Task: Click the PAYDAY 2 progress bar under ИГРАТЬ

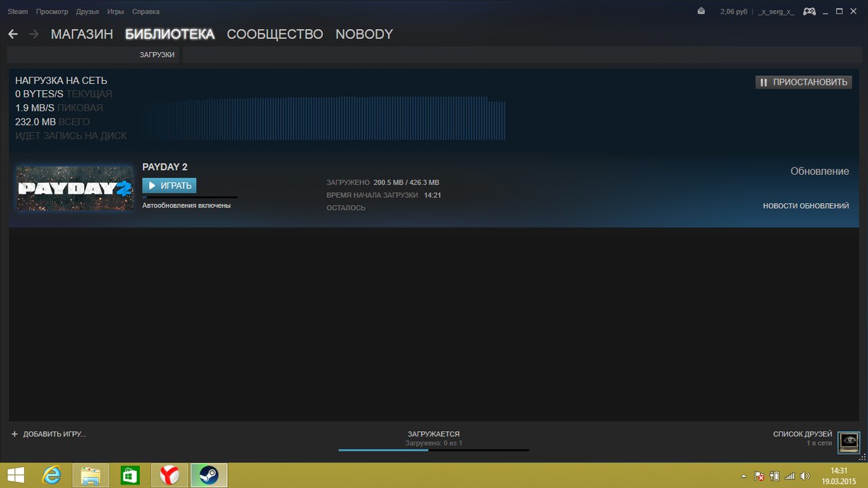Action: 190,197
